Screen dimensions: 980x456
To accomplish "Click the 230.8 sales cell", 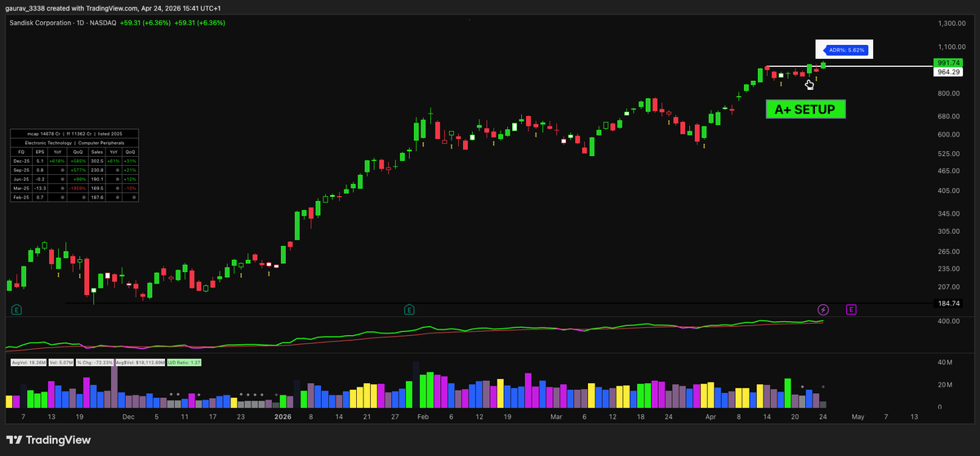I will (x=97, y=170).
